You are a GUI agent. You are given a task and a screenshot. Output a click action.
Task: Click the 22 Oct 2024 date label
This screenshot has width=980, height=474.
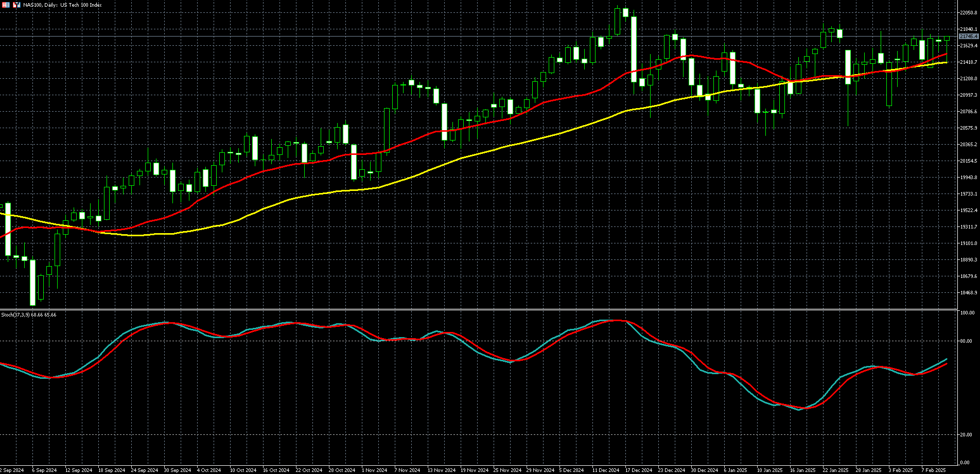(309, 470)
